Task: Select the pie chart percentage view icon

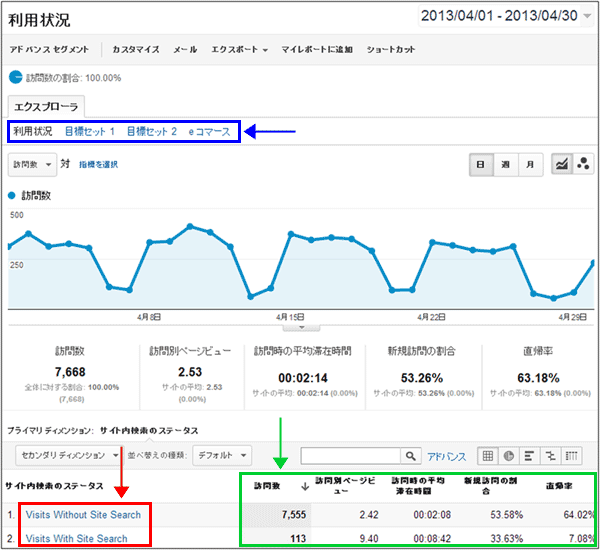Action: click(509, 456)
